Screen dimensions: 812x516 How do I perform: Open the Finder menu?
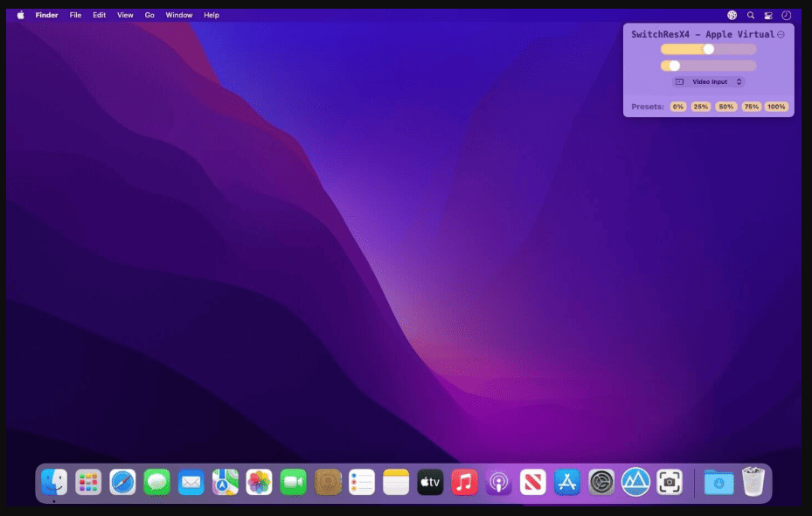pos(46,15)
